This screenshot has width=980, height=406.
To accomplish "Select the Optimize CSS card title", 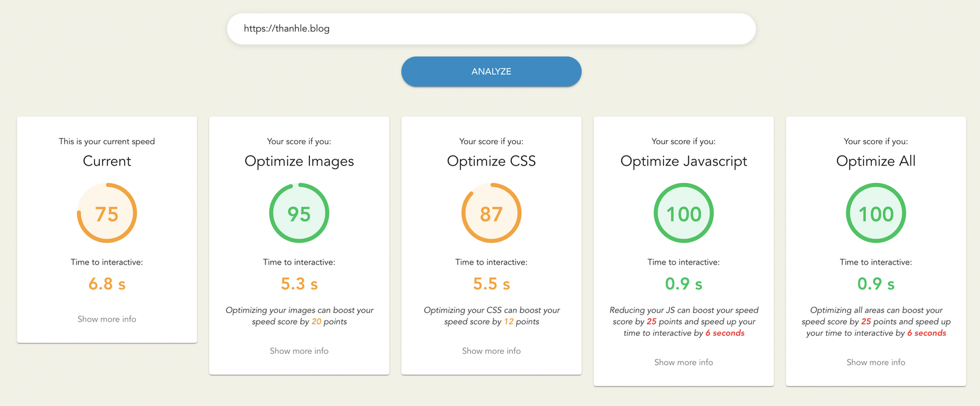I will tap(491, 161).
